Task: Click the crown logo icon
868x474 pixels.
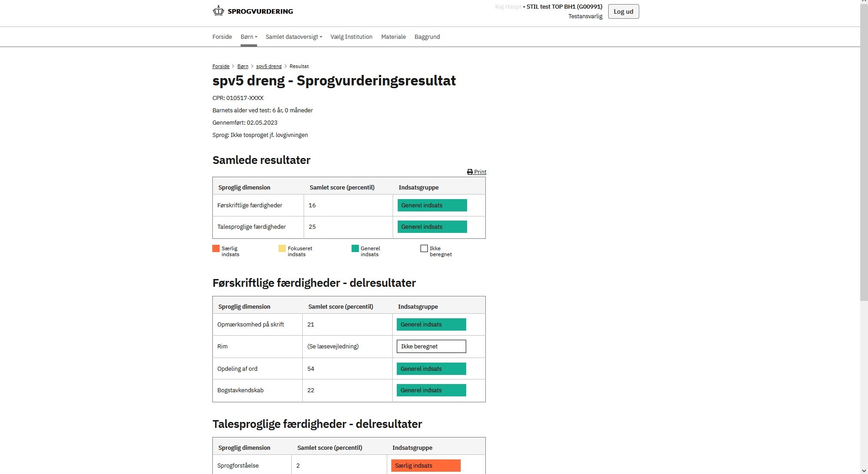Action: [218, 11]
